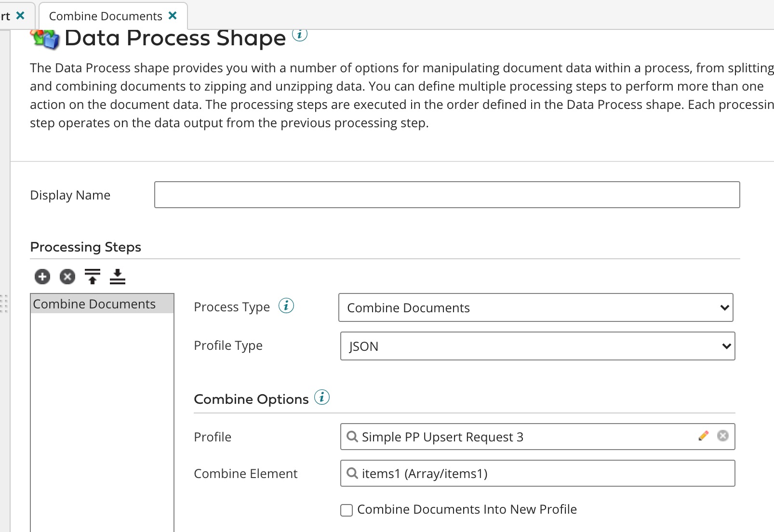Clear the selected Profile
The image size is (774, 532).
tap(721, 436)
